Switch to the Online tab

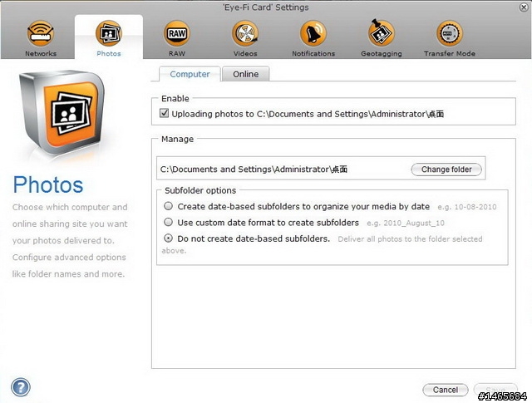246,74
